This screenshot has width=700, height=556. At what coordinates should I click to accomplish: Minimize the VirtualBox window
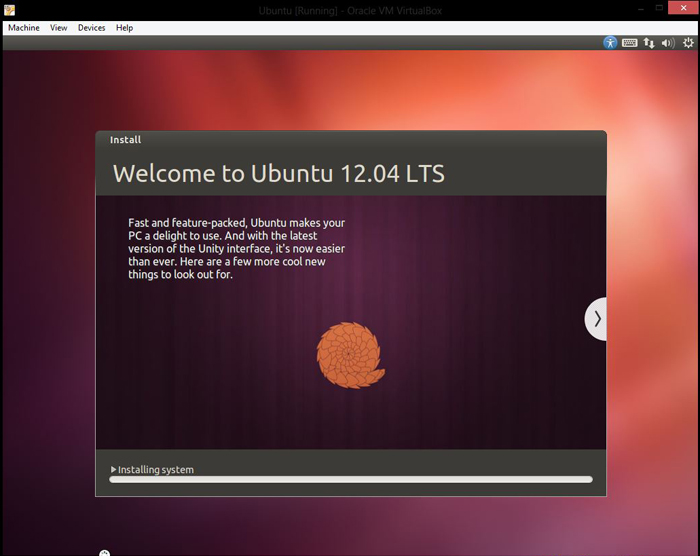(x=641, y=8)
